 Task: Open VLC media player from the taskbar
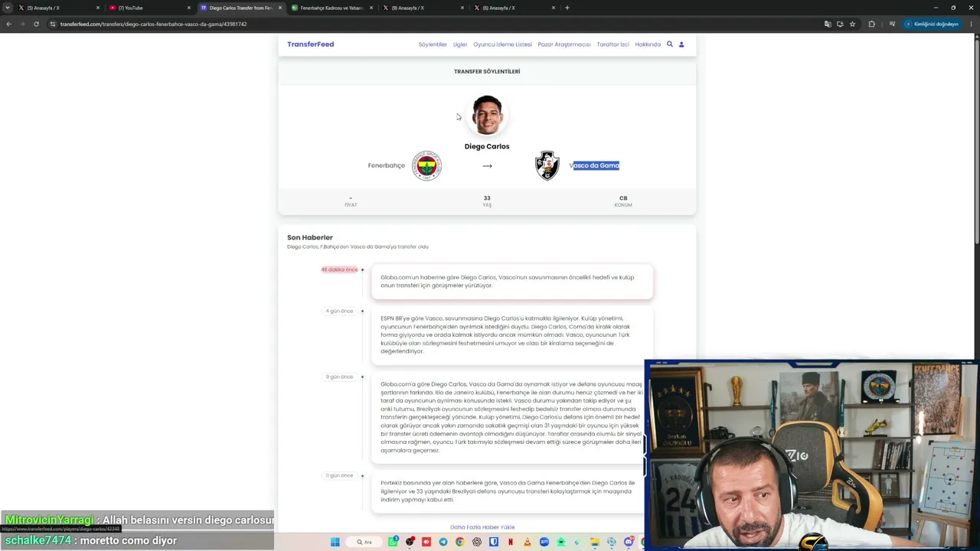tap(528, 542)
